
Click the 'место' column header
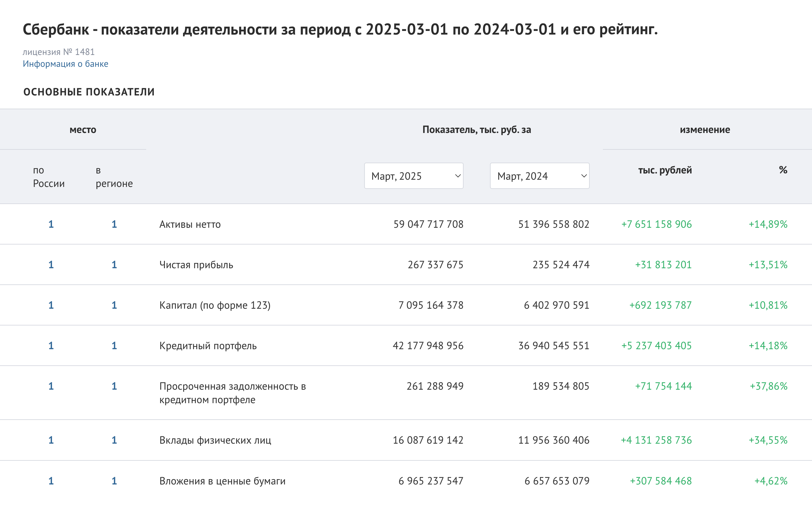[83, 130]
